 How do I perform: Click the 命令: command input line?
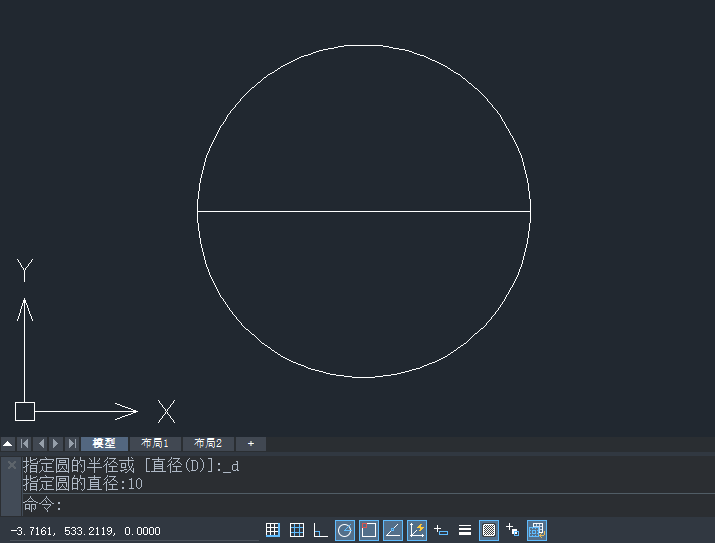click(368, 505)
